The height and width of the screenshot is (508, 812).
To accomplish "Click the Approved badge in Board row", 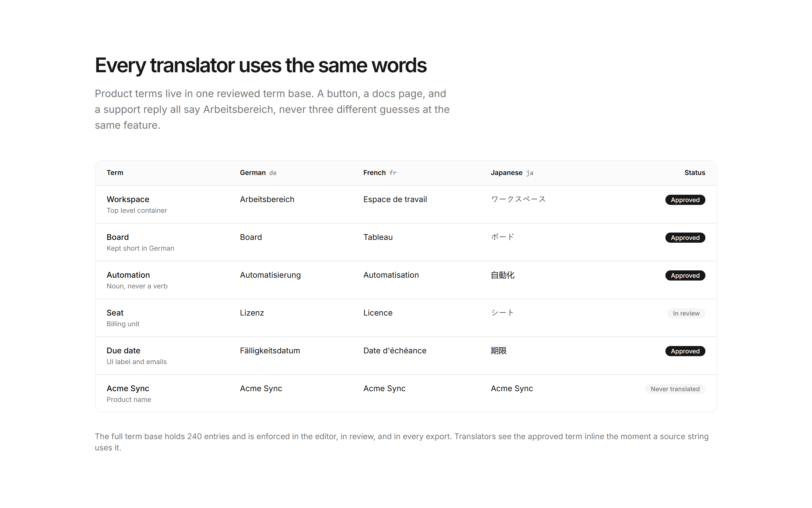I will [x=685, y=238].
